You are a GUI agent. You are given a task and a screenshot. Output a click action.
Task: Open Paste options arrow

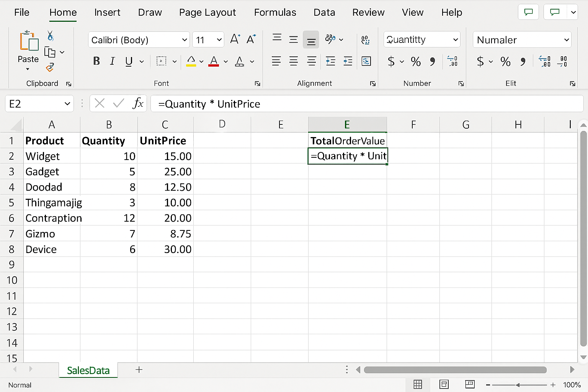[x=28, y=69]
